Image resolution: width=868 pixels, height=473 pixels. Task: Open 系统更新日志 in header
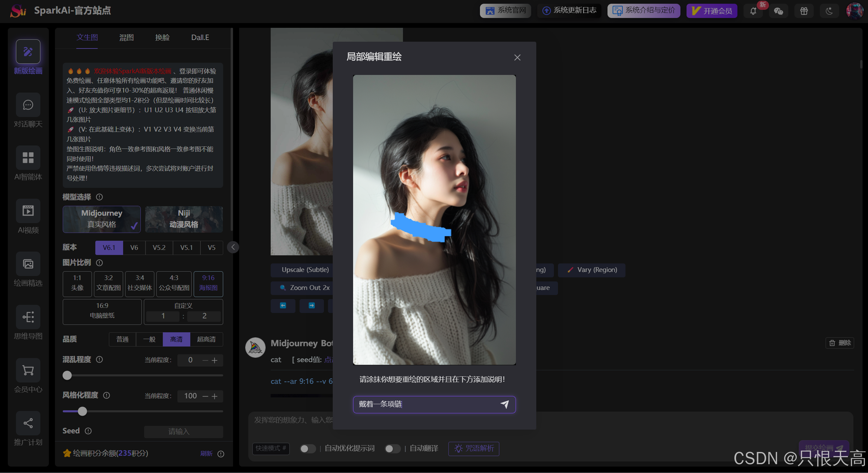pyautogui.click(x=570, y=11)
